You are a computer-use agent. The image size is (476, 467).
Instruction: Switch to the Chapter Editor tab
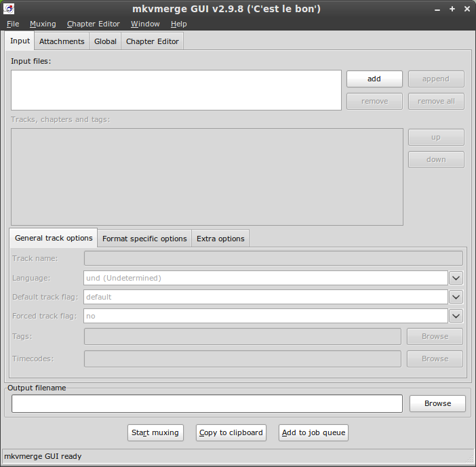point(152,41)
